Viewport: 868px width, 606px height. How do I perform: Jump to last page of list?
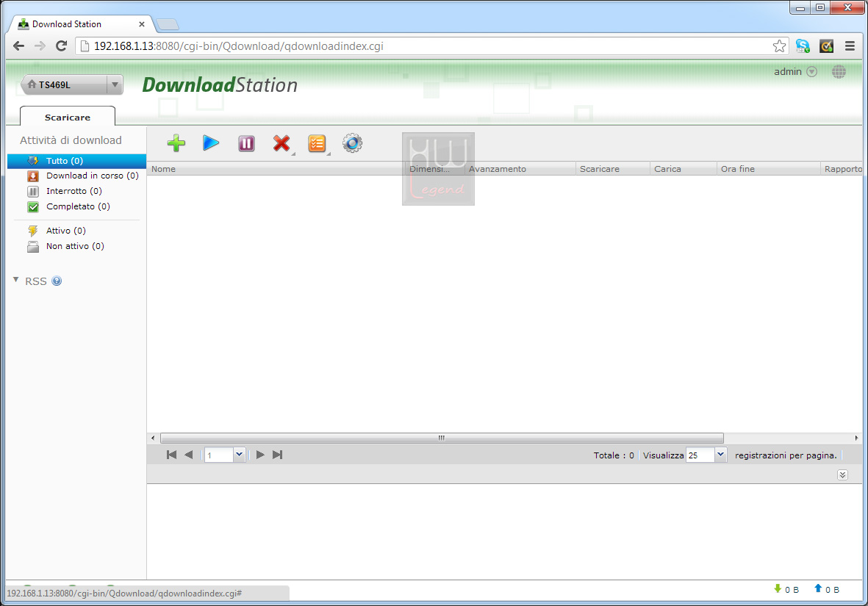point(277,455)
